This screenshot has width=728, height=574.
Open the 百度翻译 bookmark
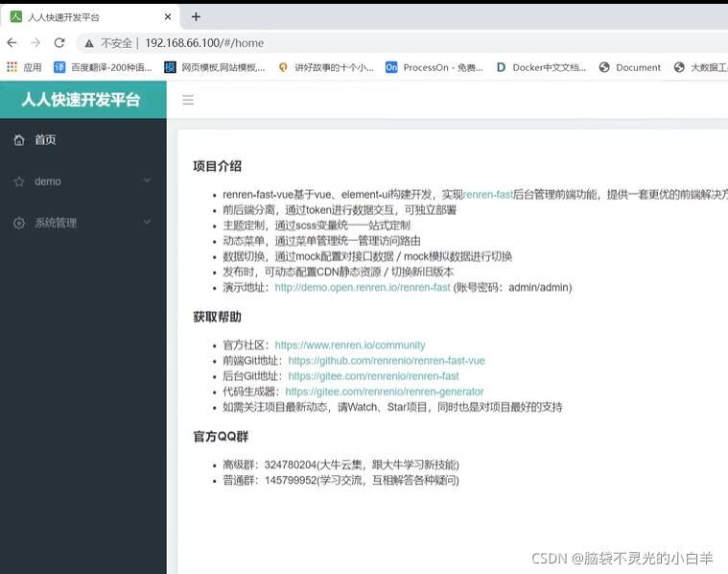coord(103,67)
